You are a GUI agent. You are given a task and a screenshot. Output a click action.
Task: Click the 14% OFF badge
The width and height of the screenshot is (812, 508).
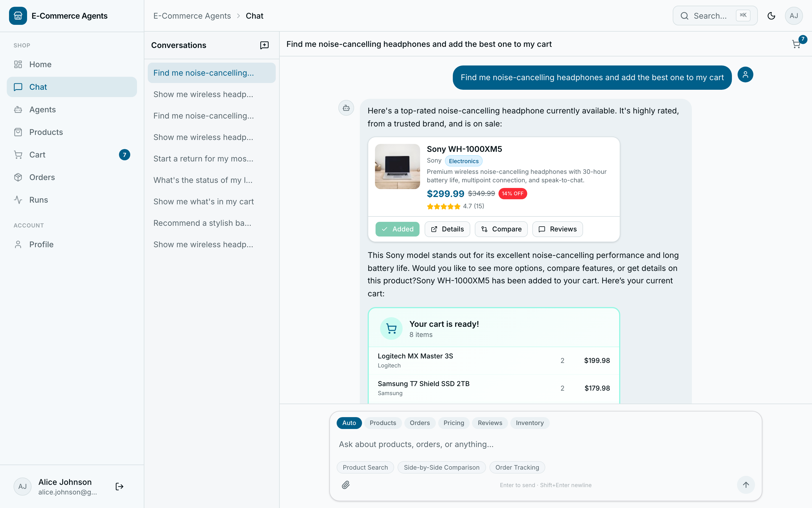pos(513,194)
